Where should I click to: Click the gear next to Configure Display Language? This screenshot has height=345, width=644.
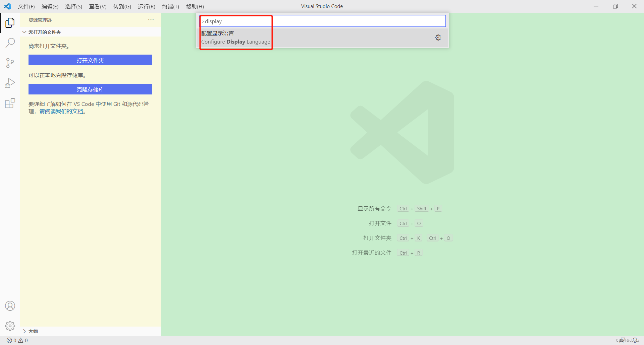pos(438,38)
